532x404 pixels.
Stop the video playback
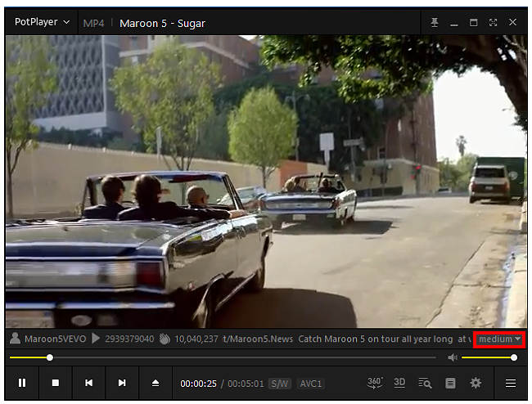click(56, 383)
